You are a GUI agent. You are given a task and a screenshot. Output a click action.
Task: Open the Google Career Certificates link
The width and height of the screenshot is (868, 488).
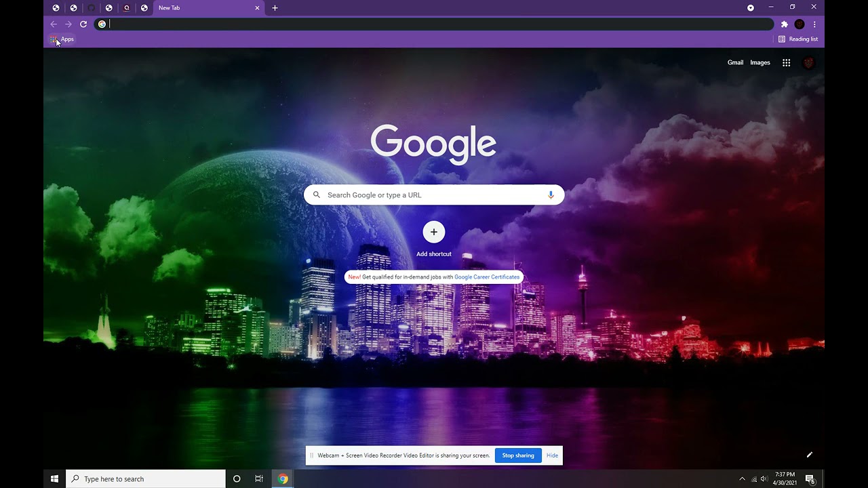[487, 277]
